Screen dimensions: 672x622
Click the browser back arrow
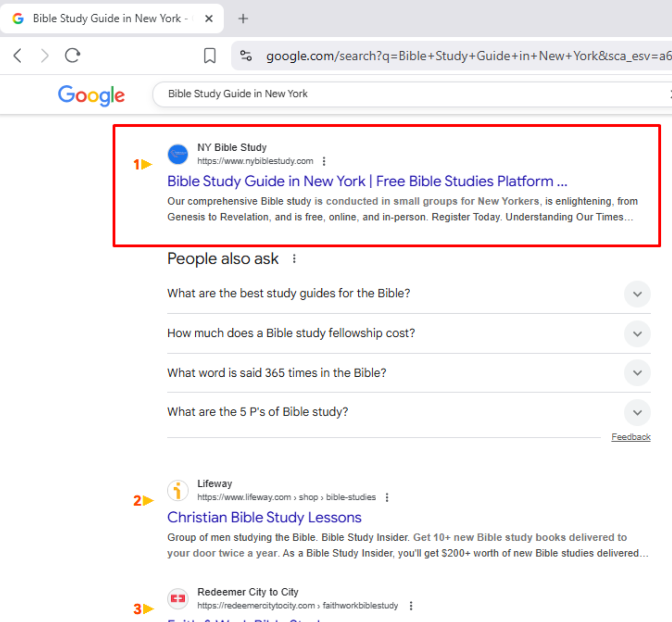tap(18, 56)
